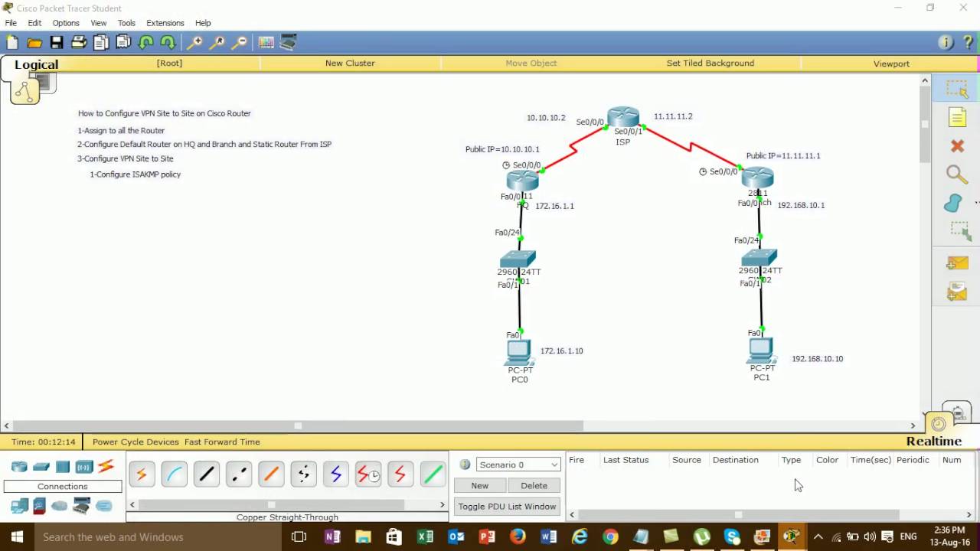Activate the red X Delete tool

pos(957,145)
